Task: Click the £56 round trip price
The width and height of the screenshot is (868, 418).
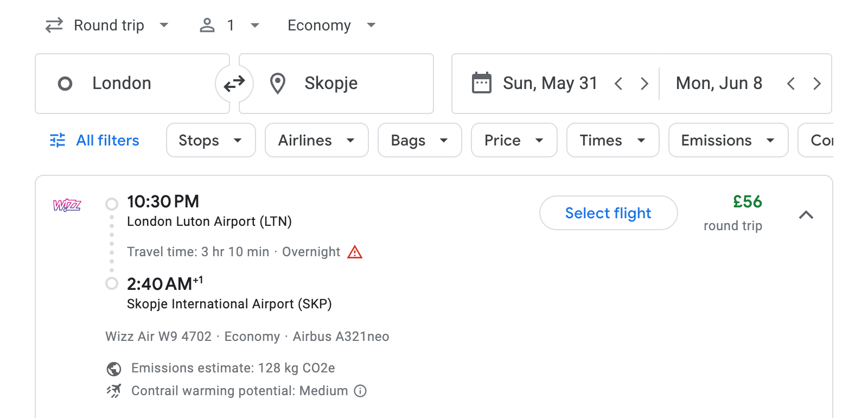Action: click(747, 202)
